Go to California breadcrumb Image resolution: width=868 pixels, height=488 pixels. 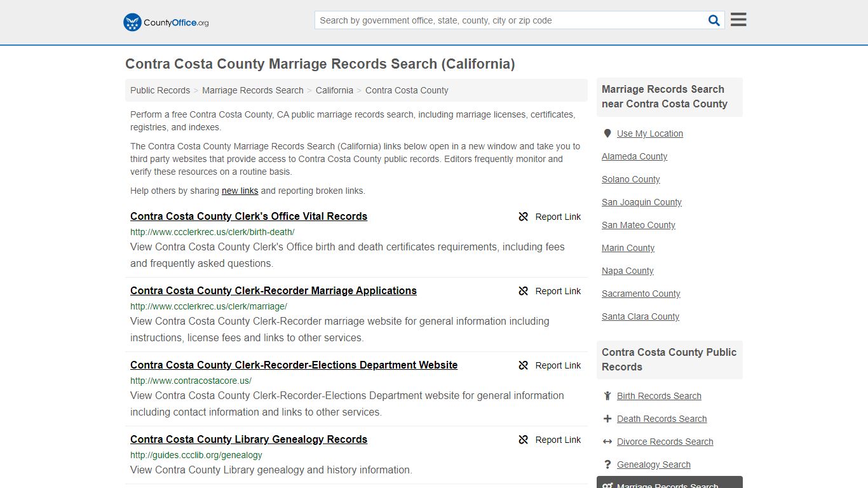coord(334,90)
